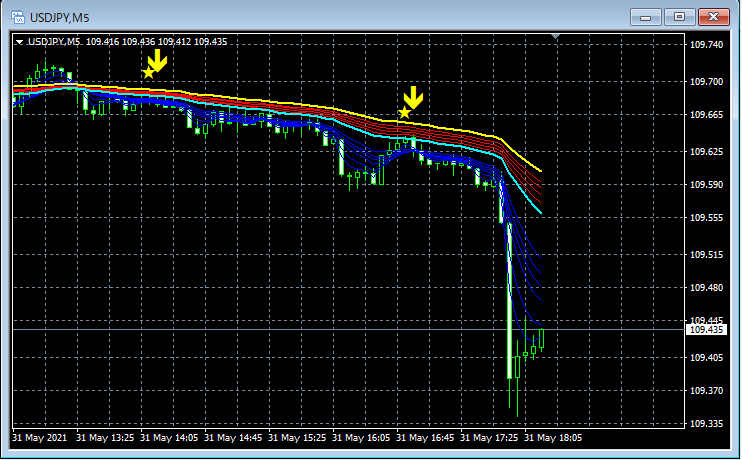Click the chart window icon beside USDJPY,M5 title

tap(18, 18)
